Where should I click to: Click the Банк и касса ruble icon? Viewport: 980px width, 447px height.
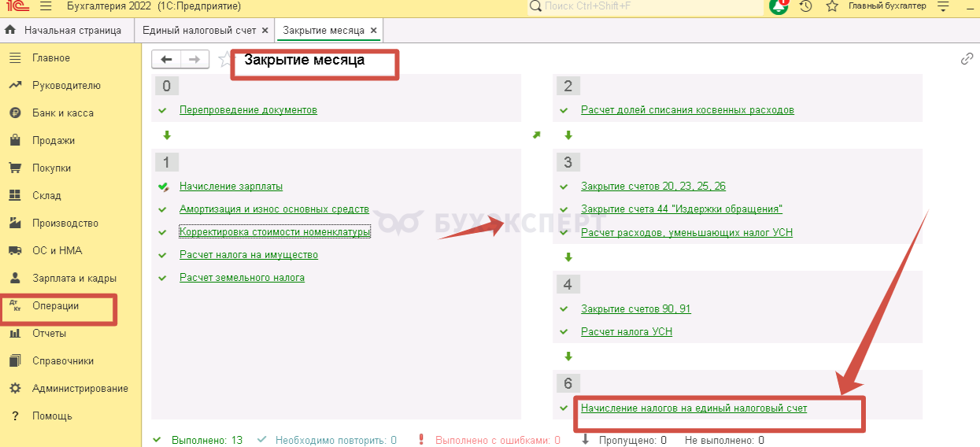[x=14, y=113]
